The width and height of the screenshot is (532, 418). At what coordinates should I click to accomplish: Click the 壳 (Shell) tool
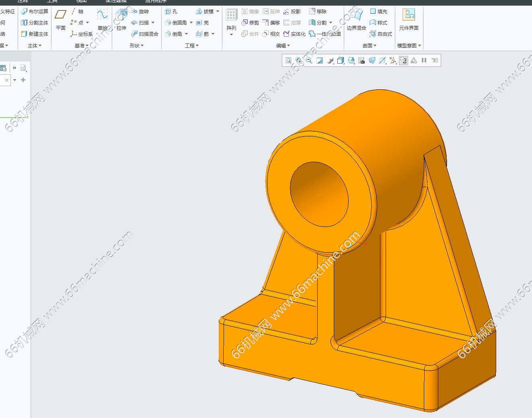(x=202, y=23)
